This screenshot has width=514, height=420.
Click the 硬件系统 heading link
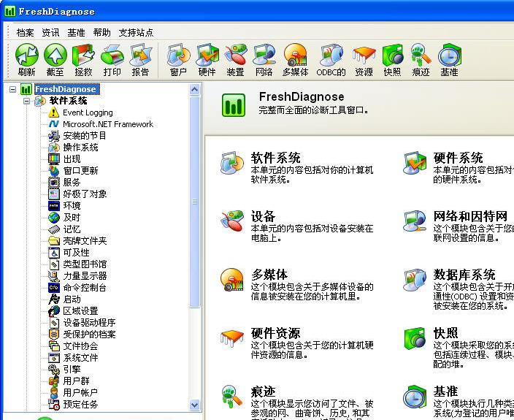458,158
